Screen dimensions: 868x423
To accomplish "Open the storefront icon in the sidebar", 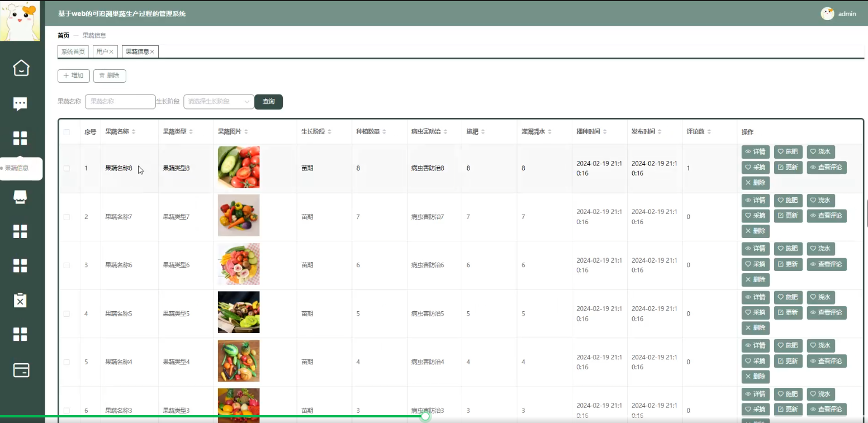I will coord(21,197).
